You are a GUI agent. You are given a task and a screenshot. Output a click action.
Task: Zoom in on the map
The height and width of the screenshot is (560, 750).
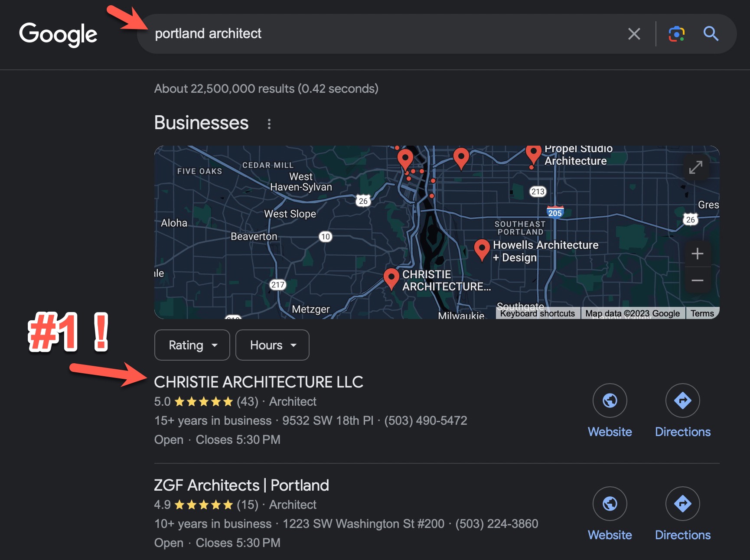[x=697, y=254]
